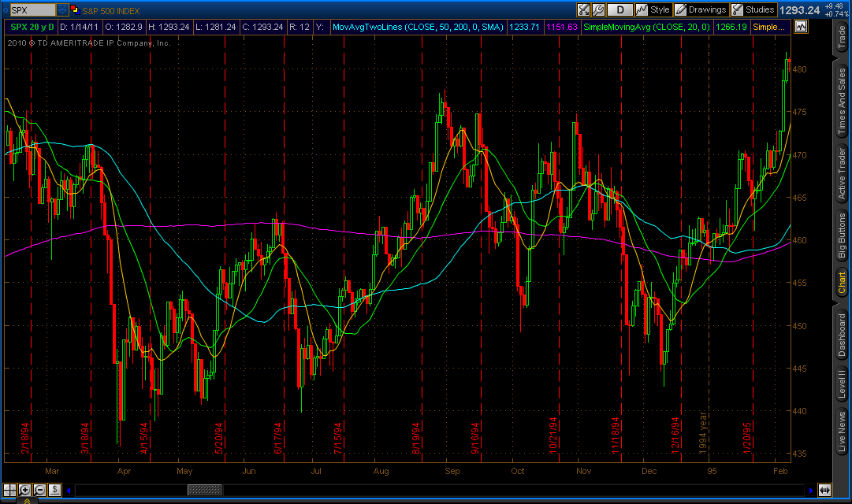This screenshot has width=852, height=504.
Task: Expand bottom panel with double chevron
Action: click(27, 501)
